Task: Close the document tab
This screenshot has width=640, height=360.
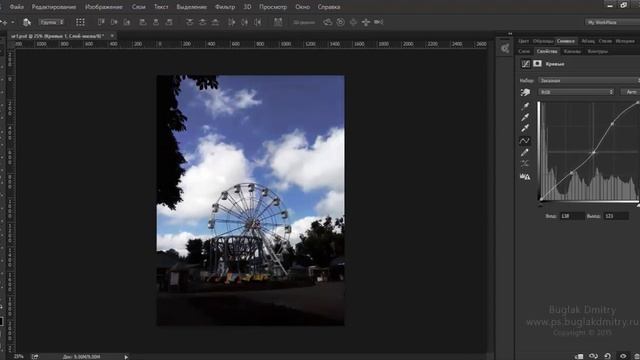Action: (x=112, y=36)
